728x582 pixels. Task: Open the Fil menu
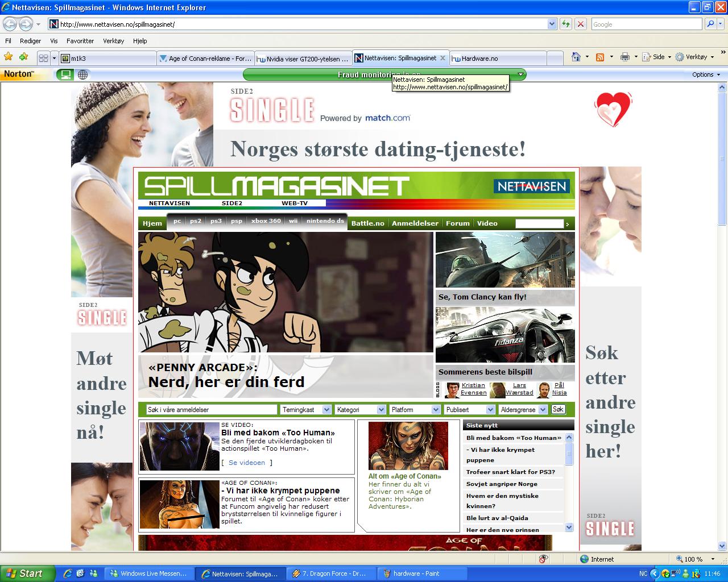[8, 41]
